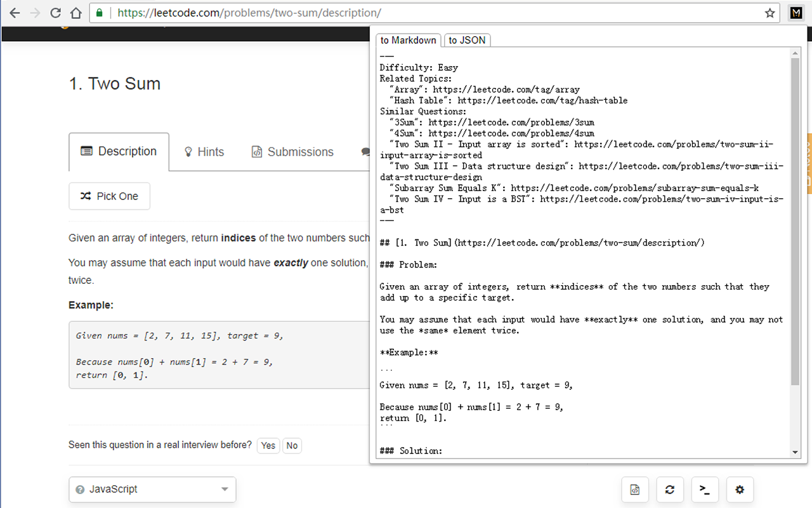Click the gear settings icon below the editor
Viewport: 812px width, 508px height.
740,490
